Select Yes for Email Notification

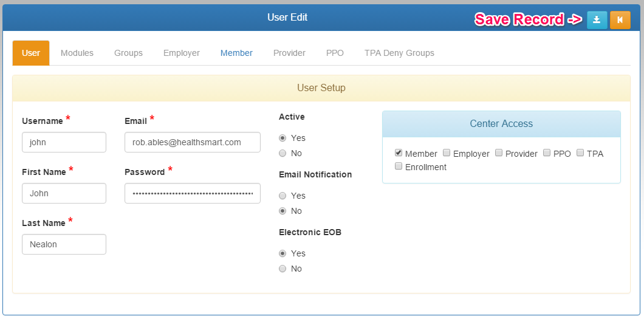[283, 196]
